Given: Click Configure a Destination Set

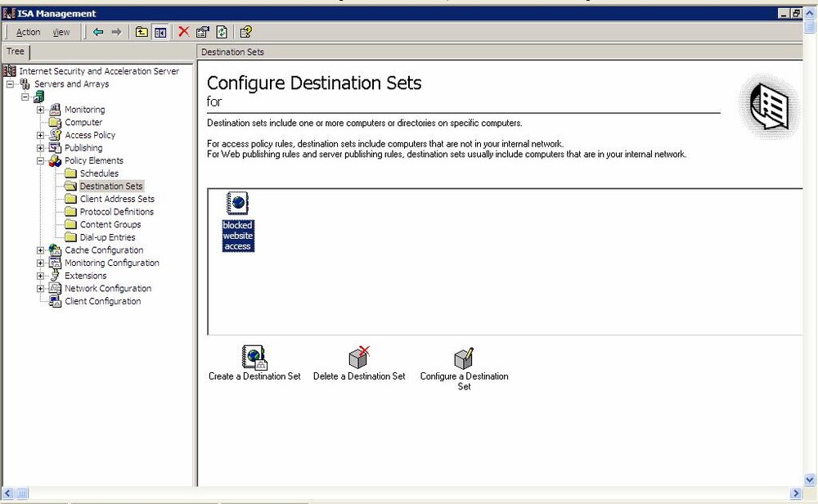Looking at the screenshot, I should 465,369.
